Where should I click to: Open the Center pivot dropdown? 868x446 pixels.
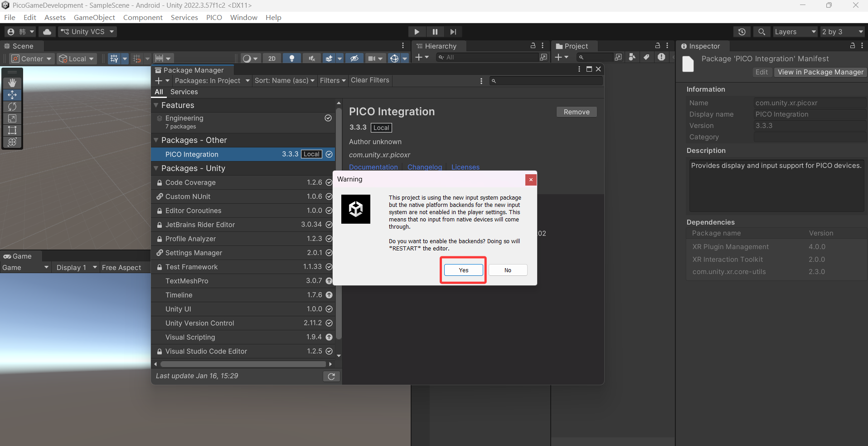click(x=32, y=59)
